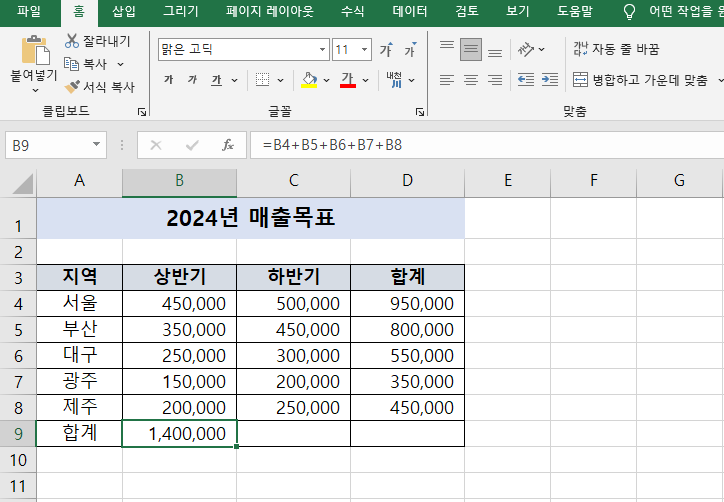Viewport: 724px width, 502px height.
Task: Open font color dropdown arrow
Action: point(366,80)
